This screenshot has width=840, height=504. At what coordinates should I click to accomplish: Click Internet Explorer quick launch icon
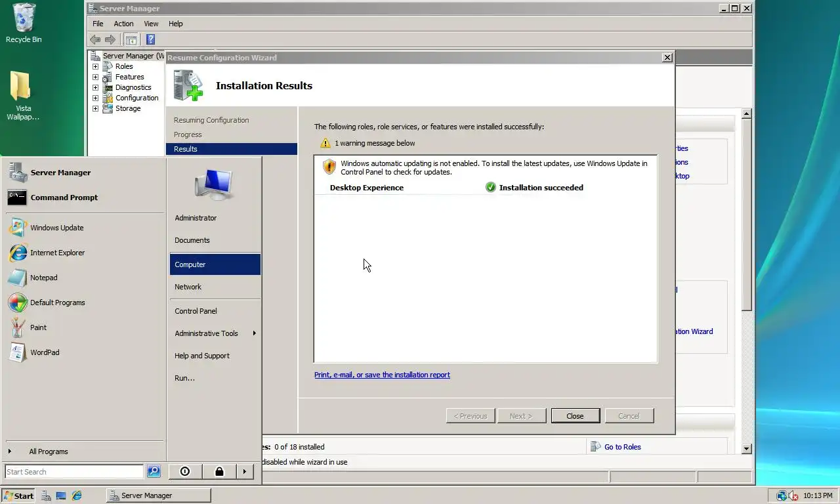(77, 495)
